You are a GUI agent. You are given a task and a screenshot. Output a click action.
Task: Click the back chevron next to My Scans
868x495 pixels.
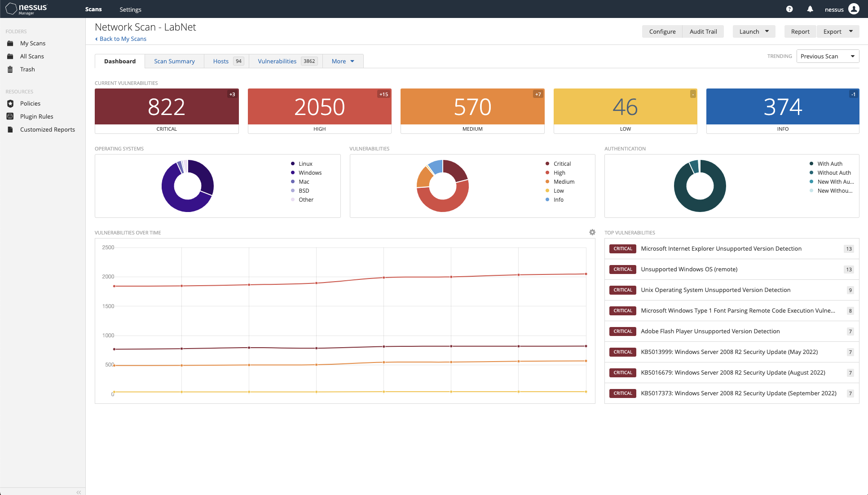[96, 39]
